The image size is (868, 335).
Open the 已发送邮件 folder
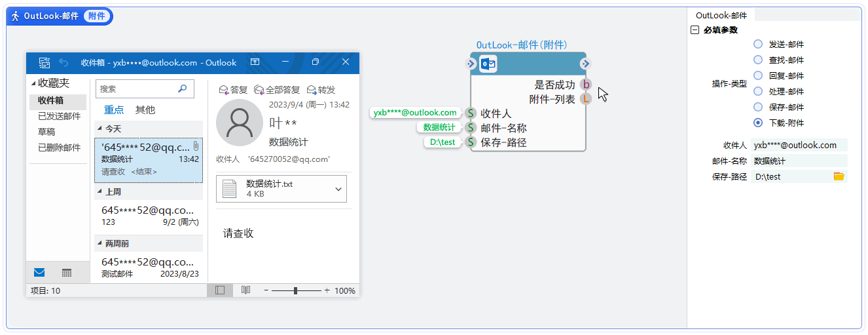pyautogui.click(x=59, y=117)
